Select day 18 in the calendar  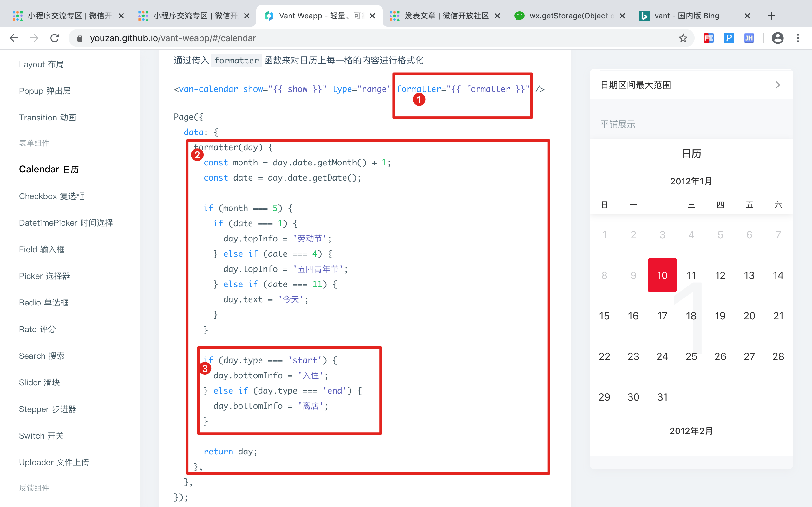tap(691, 316)
